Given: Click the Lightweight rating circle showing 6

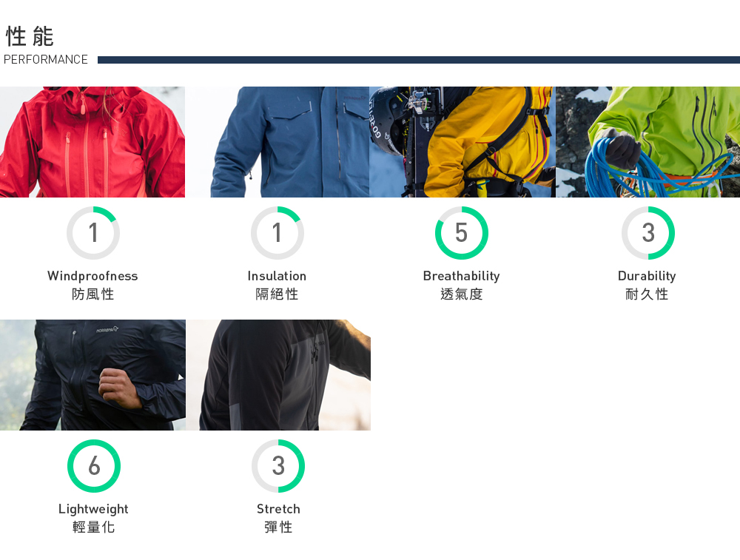Looking at the screenshot, I should point(94,465).
